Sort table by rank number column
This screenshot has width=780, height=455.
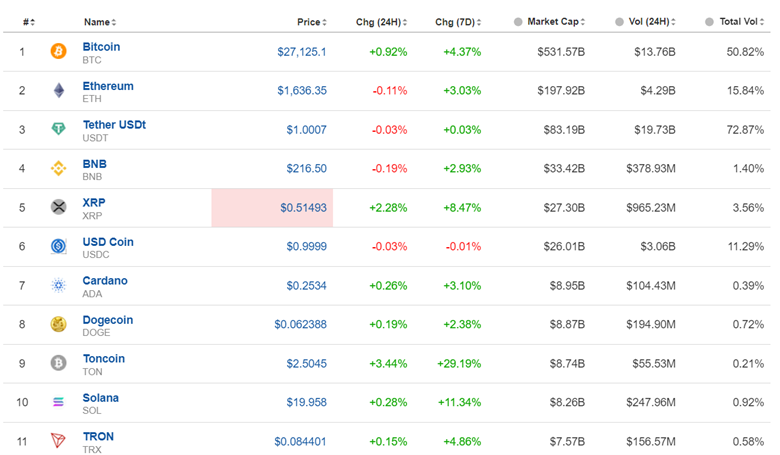[29, 22]
